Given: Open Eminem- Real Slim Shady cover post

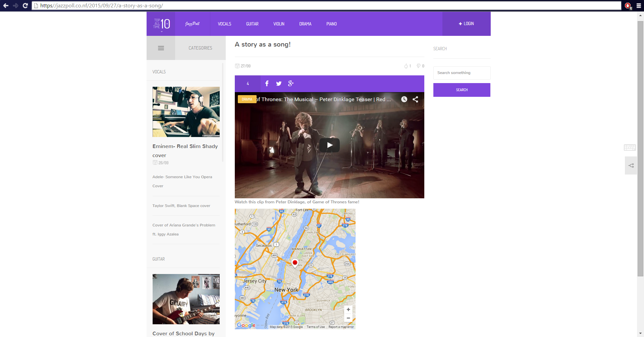Looking at the screenshot, I should pos(185,151).
